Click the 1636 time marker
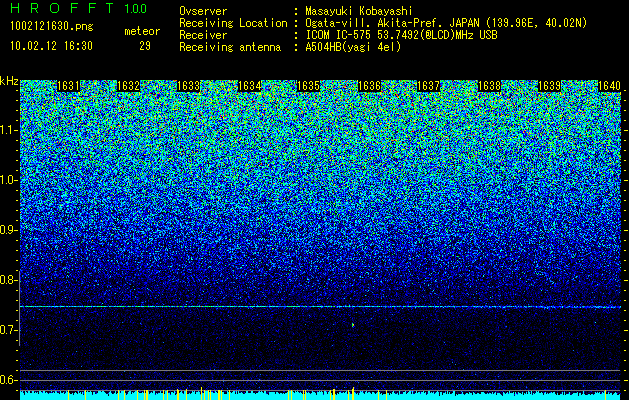 369,86
